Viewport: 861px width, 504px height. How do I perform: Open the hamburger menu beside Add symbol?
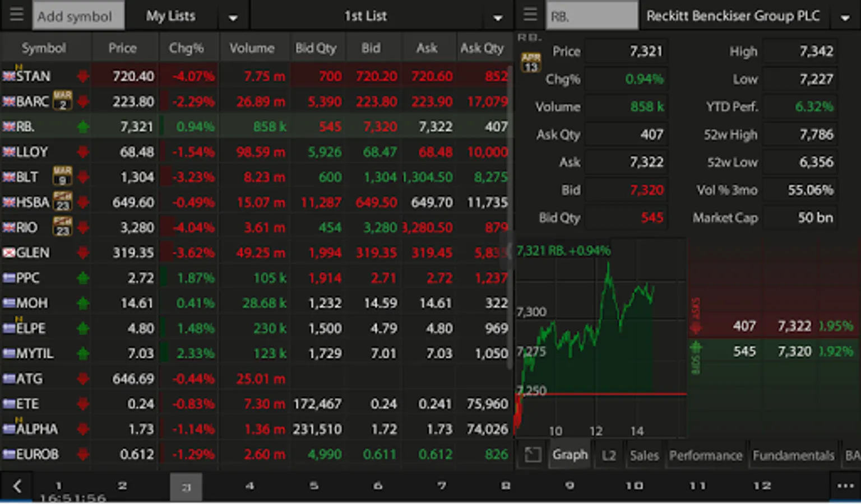[x=16, y=15]
